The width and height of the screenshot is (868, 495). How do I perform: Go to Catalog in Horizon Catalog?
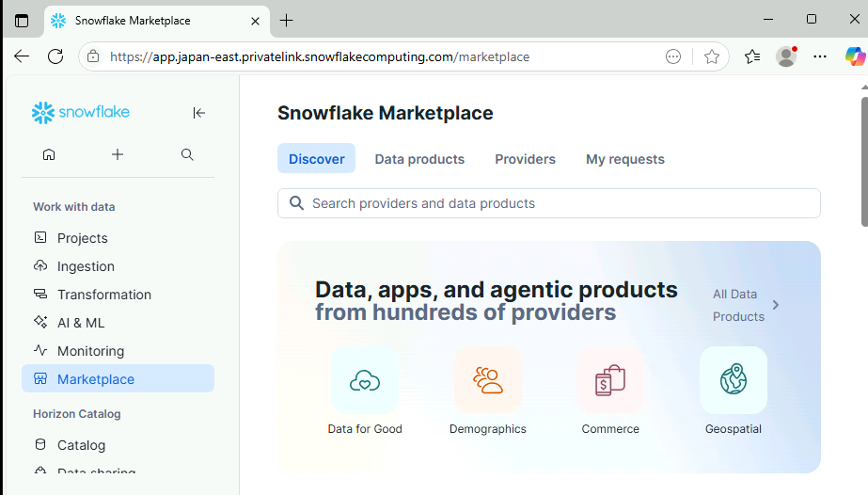click(81, 445)
